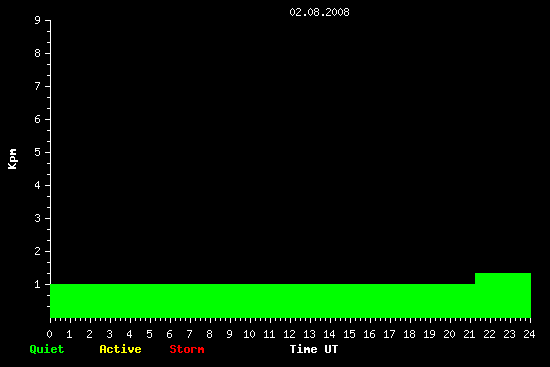Click hour 21 on the time axis
The height and width of the screenshot is (367, 550).
tap(469, 334)
